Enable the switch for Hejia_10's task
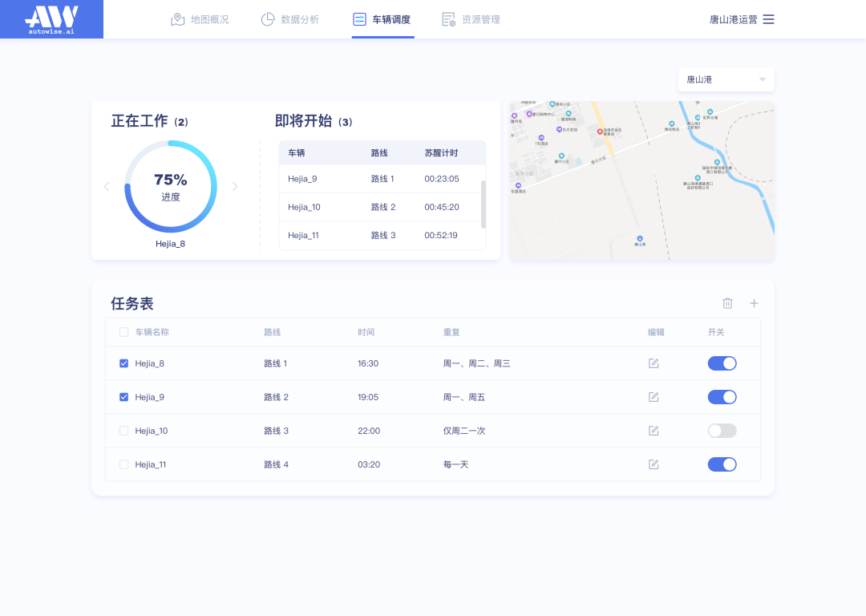 (722, 431)
